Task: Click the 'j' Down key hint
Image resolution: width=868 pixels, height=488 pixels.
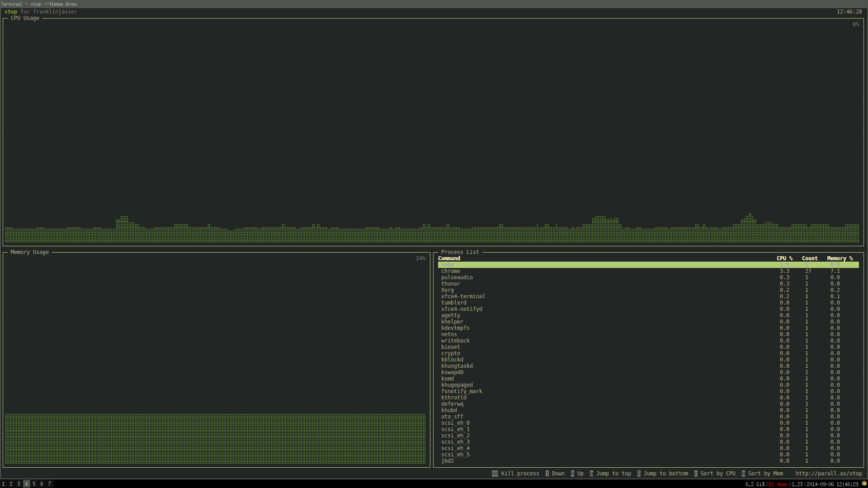Action: pos(547,474)
